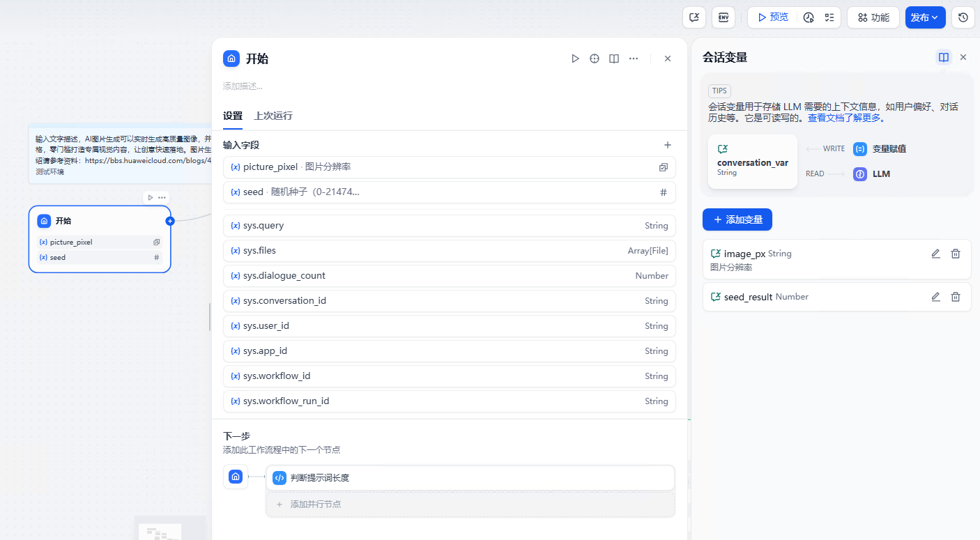Open node documentation via the book icon
This screenshot has width=980, height=540.
[x=614, y=59]
